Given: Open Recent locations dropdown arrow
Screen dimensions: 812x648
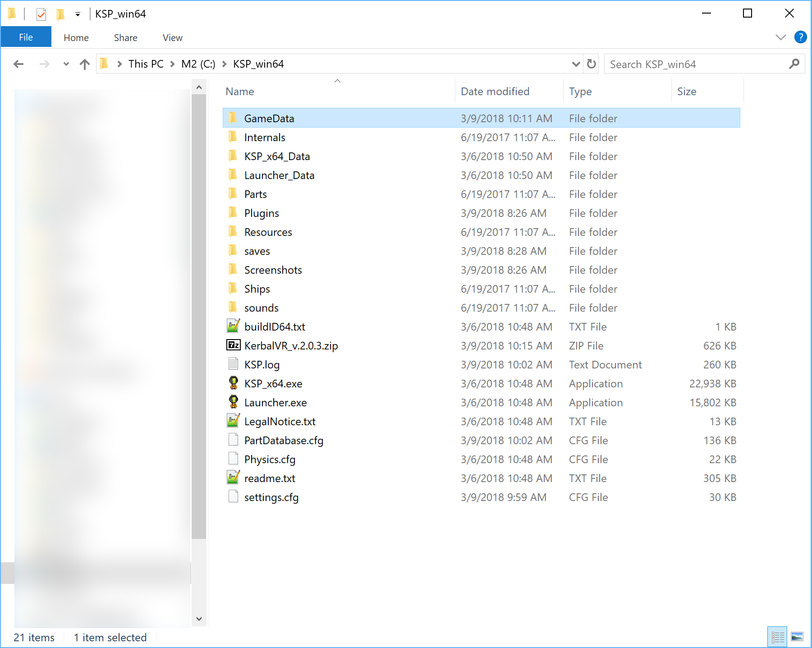Looking at the screenshot, I should coord(66,64).
